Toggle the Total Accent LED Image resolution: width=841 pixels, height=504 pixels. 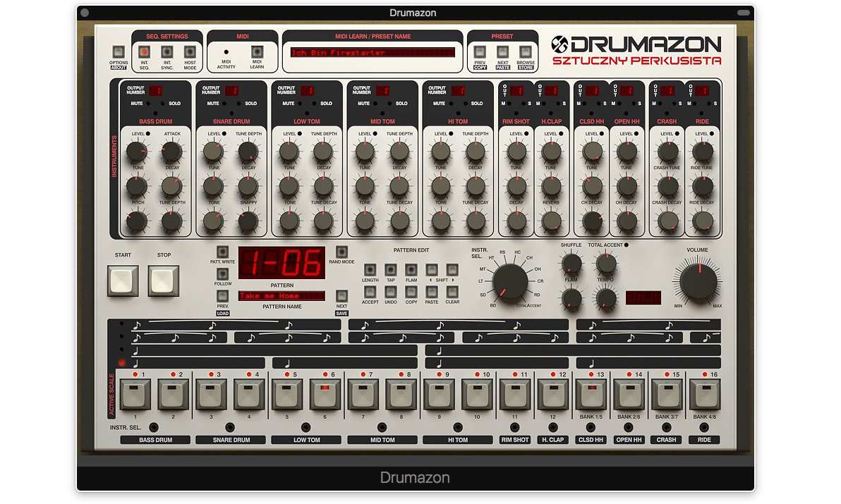tap(626, 245)
